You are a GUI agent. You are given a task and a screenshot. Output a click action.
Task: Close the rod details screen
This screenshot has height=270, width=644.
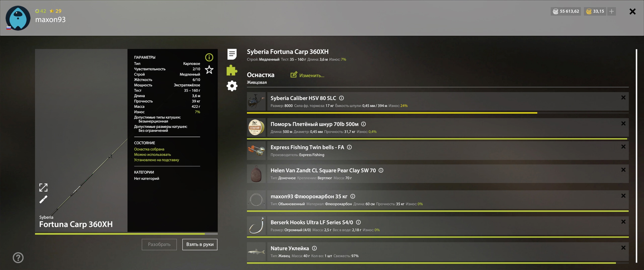[632, 11]
